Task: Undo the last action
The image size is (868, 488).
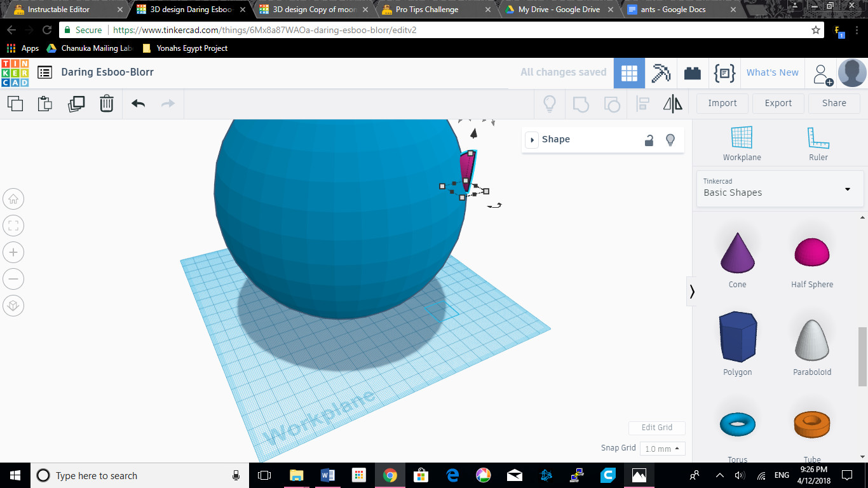Action: [x=138, y=104]
